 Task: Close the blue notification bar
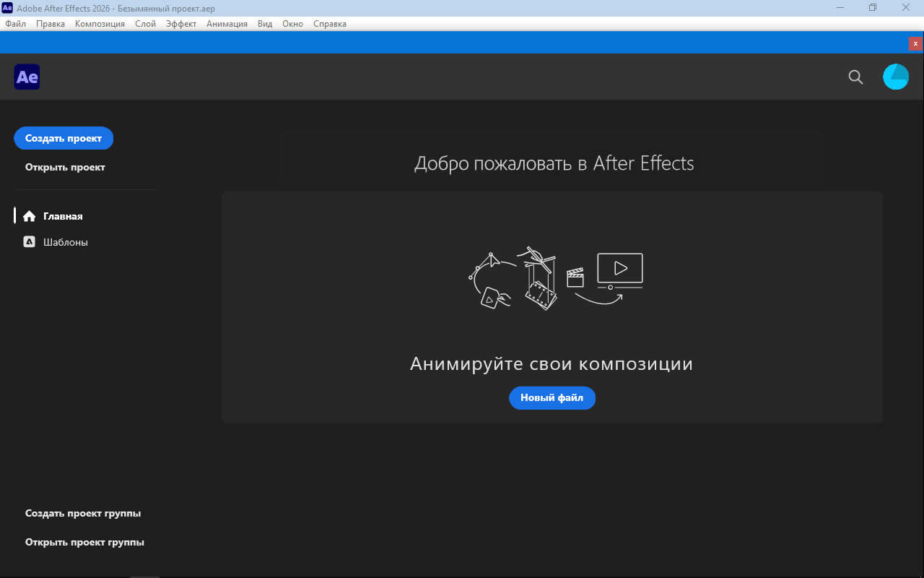[x=915, y=43]
